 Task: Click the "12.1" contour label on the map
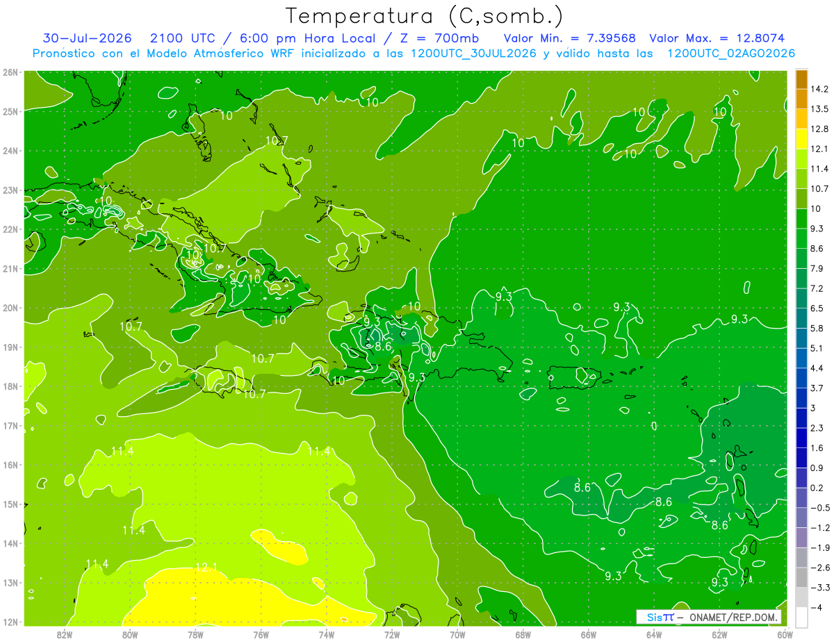206,568
